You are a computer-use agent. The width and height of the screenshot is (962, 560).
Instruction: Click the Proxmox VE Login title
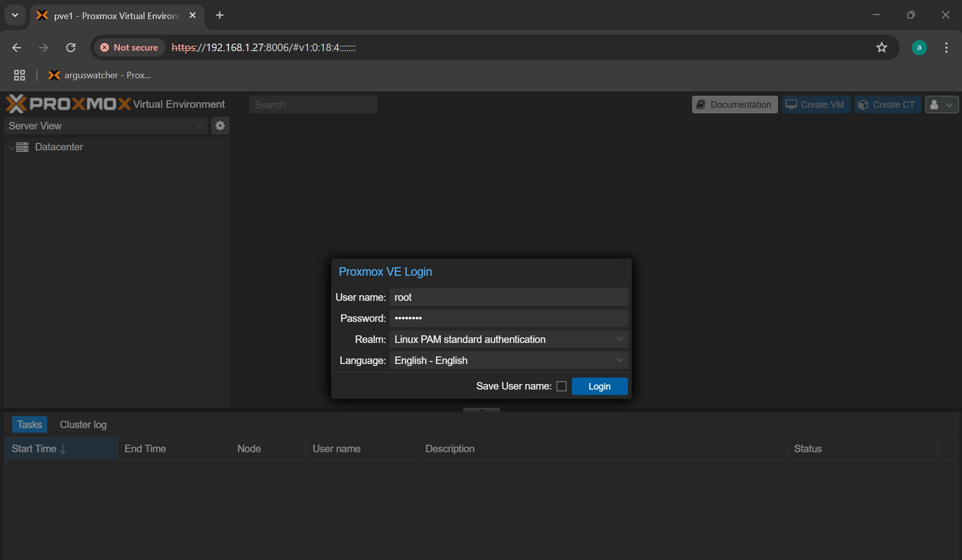click(385, 272)
